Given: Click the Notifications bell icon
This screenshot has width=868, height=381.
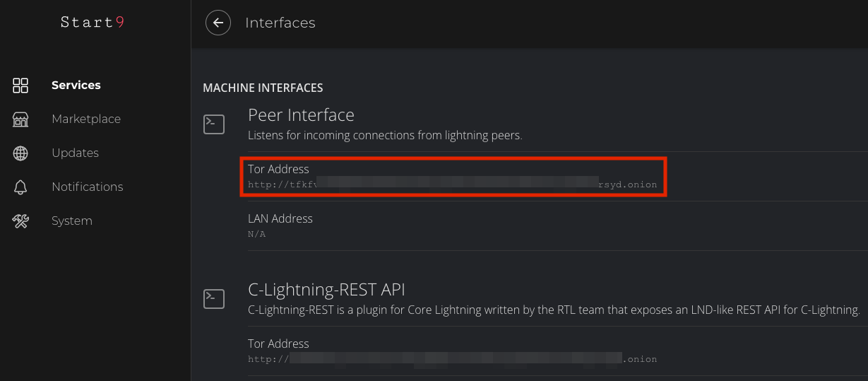Looking at the screenshot, I should tap(20, 187).
